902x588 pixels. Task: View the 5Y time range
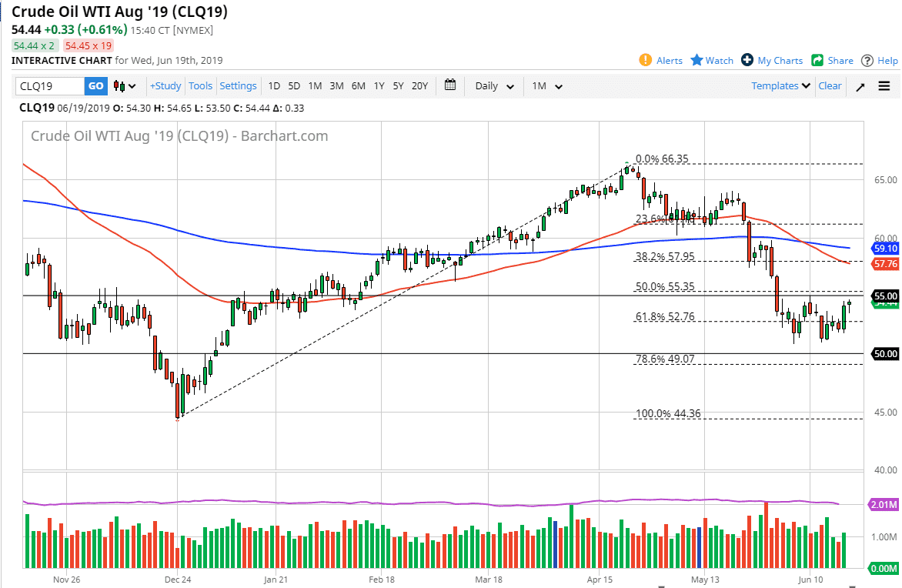click(x=398, y=85)
